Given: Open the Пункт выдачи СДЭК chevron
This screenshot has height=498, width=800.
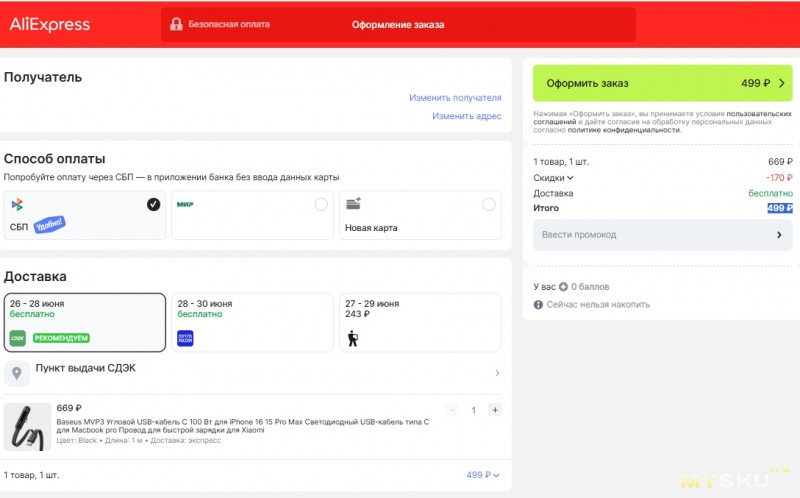Looking at the screenshot, I should tap(497, 373).
